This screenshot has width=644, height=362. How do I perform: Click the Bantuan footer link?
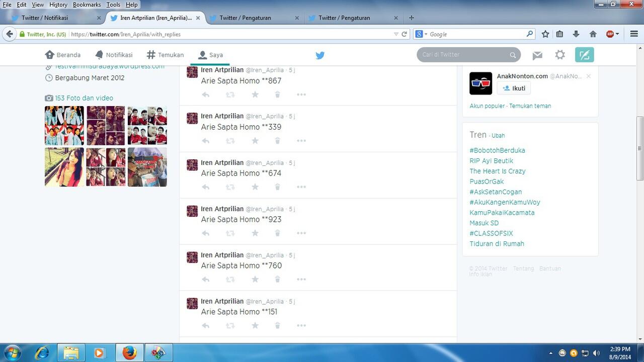pos(550,268)
